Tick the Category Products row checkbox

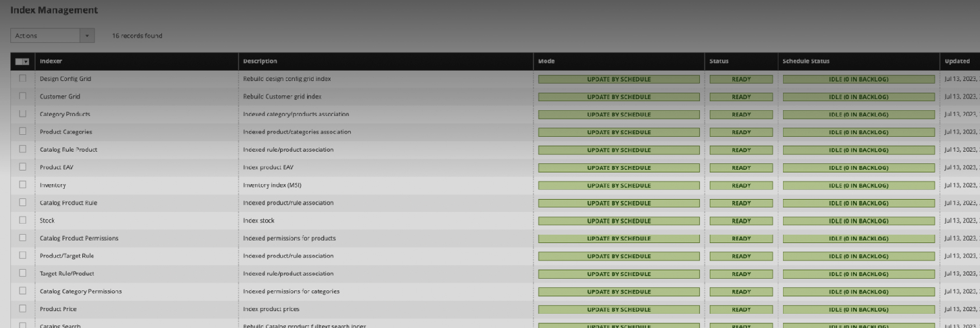(x=23, y=114)
